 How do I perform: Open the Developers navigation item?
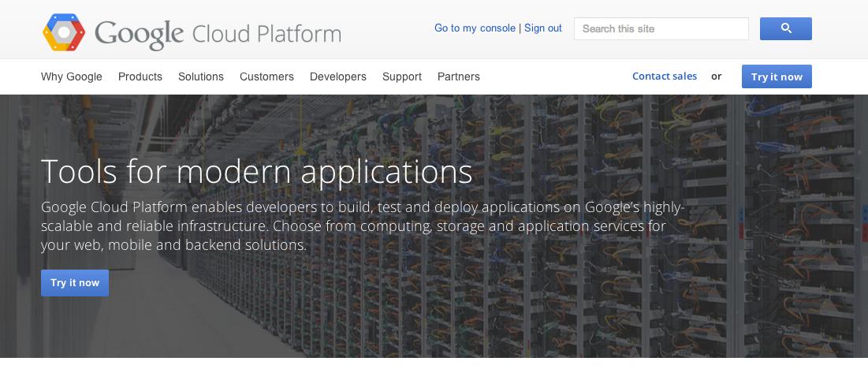(338, 77)
